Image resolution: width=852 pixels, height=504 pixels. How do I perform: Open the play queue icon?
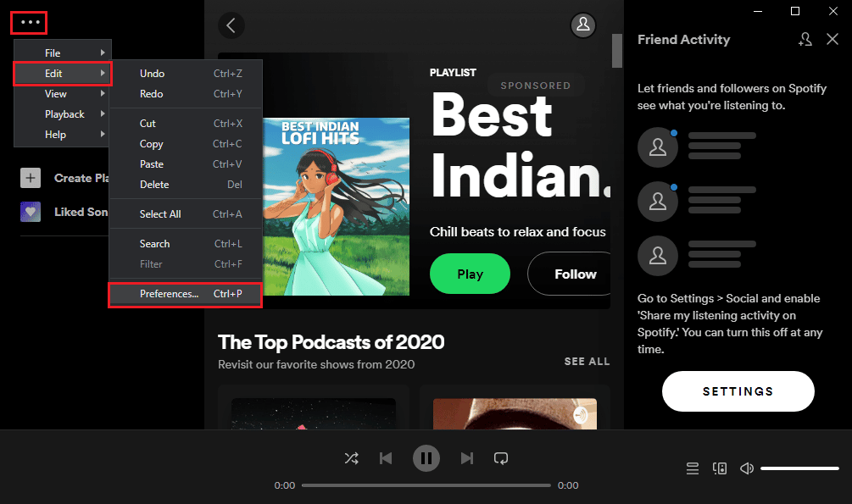pyautogui.click(x=693, y=468)
